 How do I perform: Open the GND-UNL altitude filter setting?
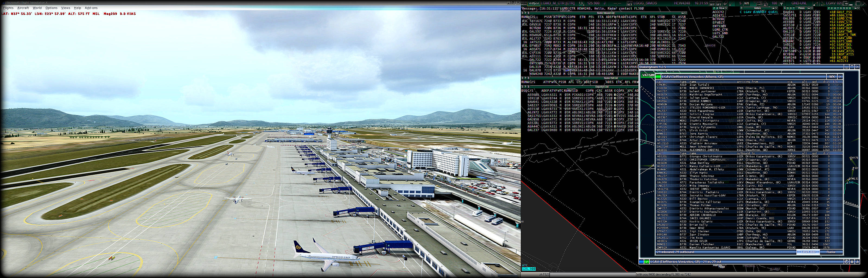[x=799, y=3]
